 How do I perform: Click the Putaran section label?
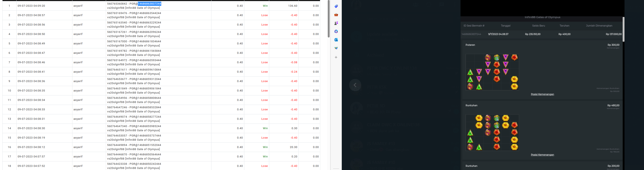click(470, 45)
